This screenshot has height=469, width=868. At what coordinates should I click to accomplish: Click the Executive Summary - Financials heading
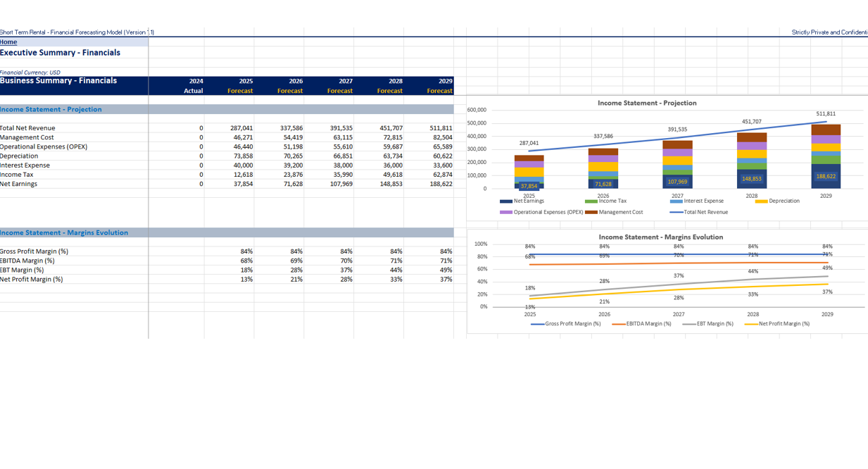[60, 52]
